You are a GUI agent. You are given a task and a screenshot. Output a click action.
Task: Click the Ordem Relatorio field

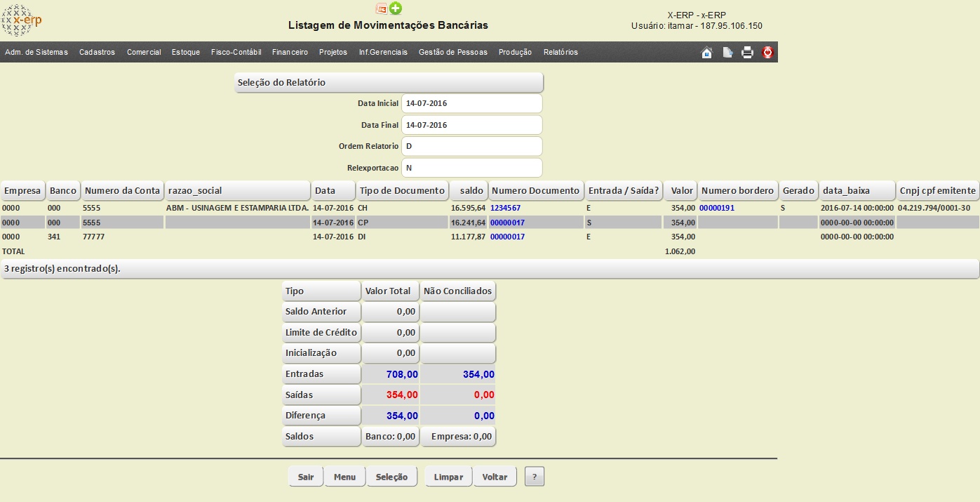coord(472,146)
